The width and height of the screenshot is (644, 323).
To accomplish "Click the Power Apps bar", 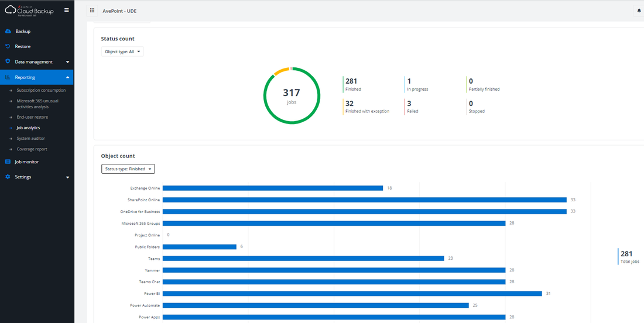I will [334, 317].
